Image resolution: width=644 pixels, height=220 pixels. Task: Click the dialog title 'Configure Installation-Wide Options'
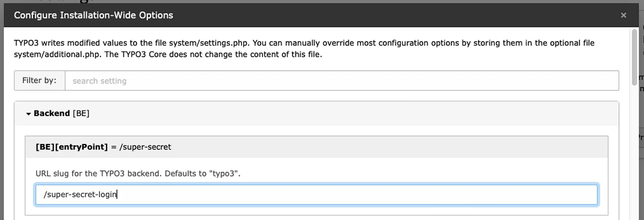[93, 15]
